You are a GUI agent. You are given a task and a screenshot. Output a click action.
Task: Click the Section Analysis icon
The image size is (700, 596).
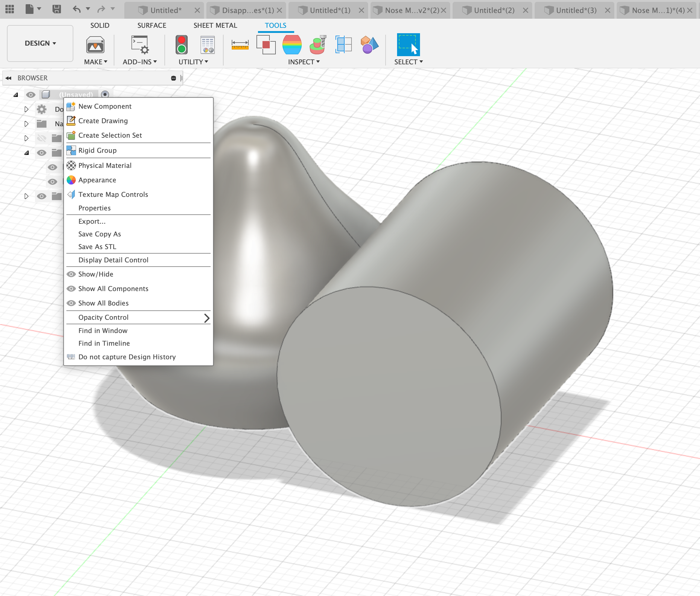click(x=343, y=45)
